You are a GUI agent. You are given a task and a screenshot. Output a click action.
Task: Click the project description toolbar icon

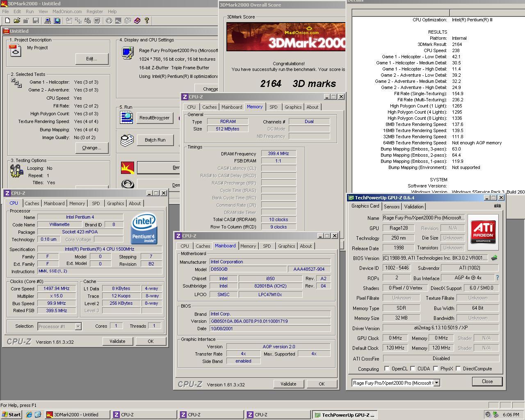click(68, 21)
